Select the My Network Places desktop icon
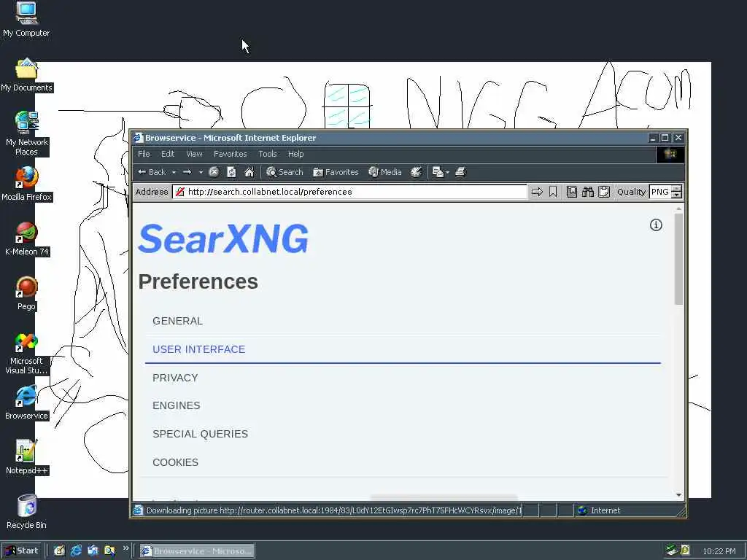This screenshot has width=747, height=560. point(26,133)
